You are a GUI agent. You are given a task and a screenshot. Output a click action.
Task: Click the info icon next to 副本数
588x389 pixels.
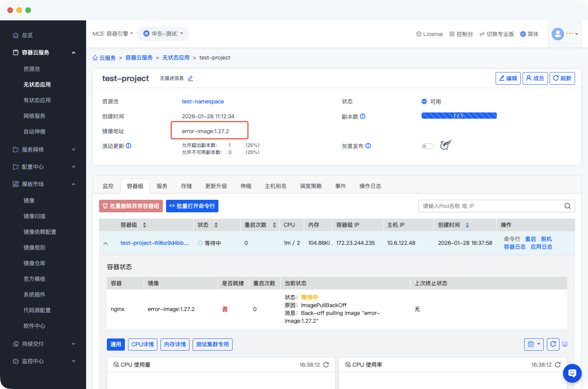click(x=363, y=116)
